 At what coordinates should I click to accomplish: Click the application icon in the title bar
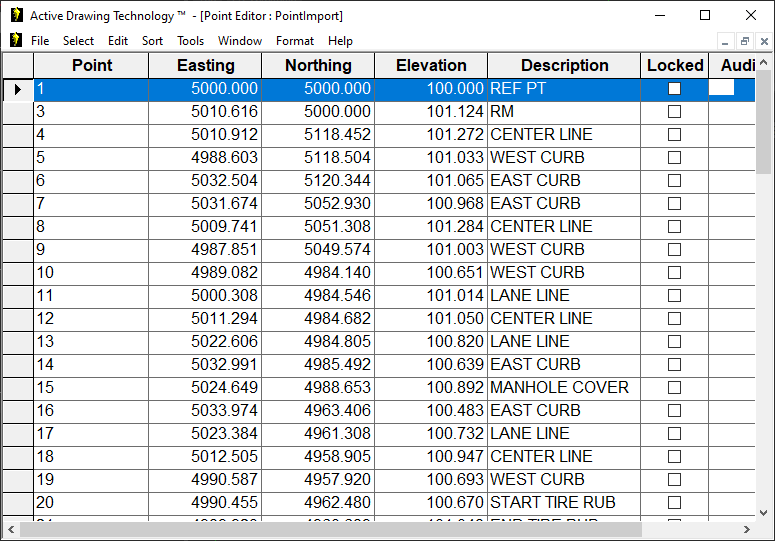(x=16, y=15)
